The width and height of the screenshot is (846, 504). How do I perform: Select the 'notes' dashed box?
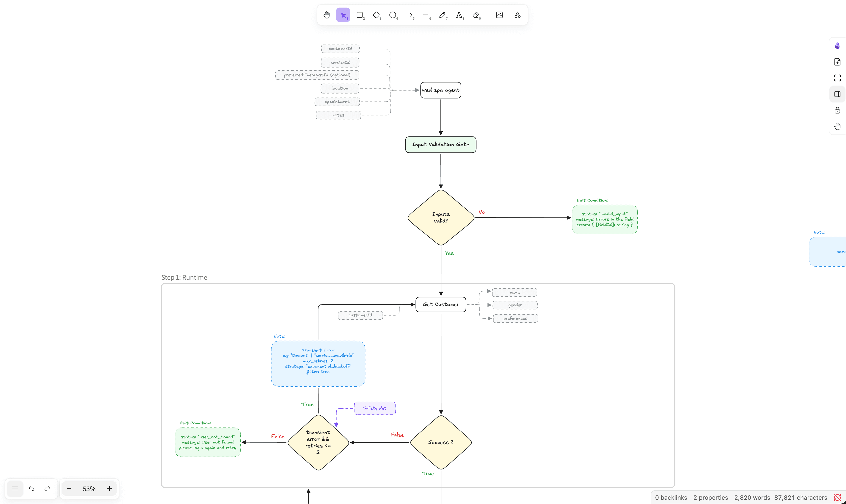point(338,115)
